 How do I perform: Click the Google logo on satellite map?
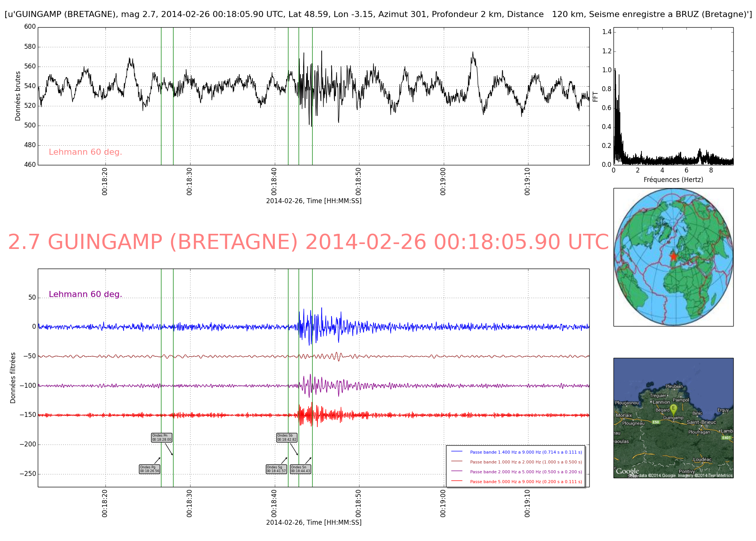(x=627, y=471)
